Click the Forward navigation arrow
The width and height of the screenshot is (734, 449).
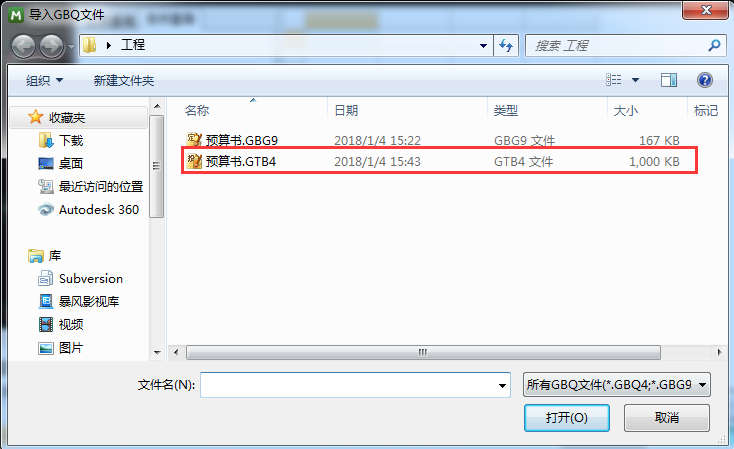tap(51, 46)
